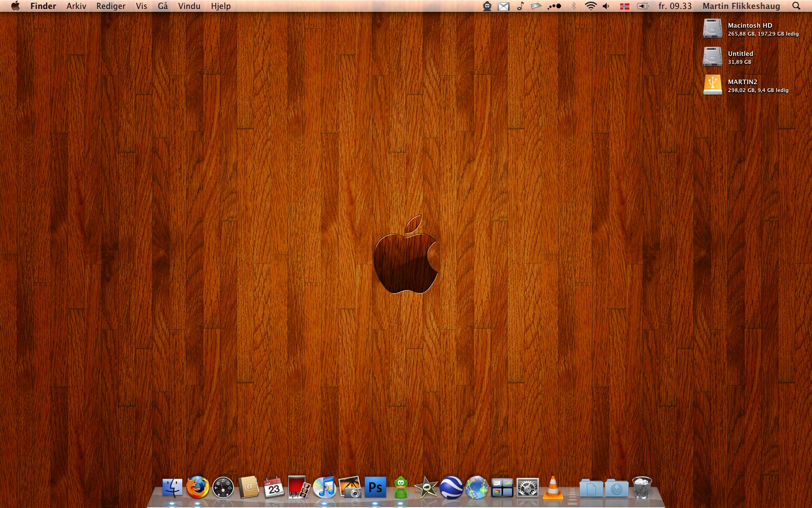The height and width of the screenshot is (508, 812).
Task: Click the folded-paper menu bar icon
Action: (536, 6)
